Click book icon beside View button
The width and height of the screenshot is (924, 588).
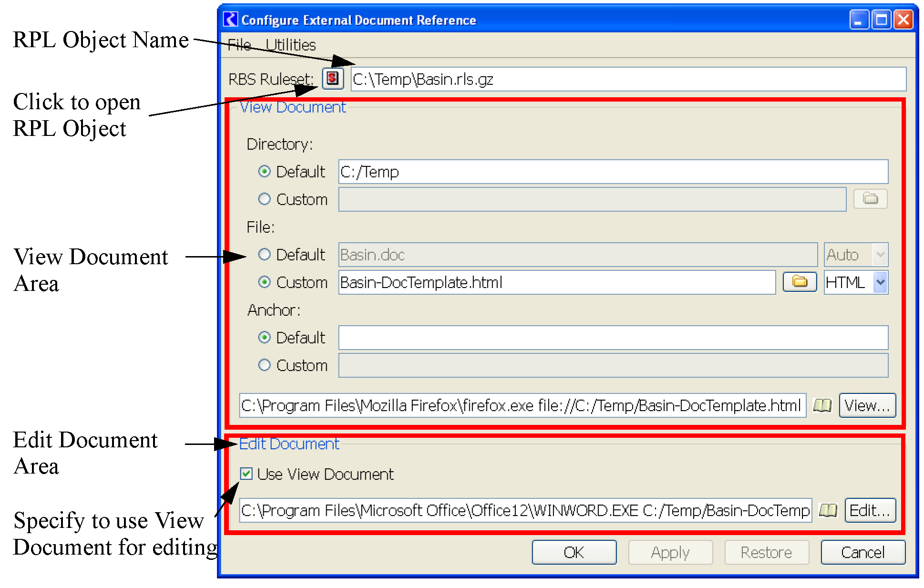pos(822,405)
